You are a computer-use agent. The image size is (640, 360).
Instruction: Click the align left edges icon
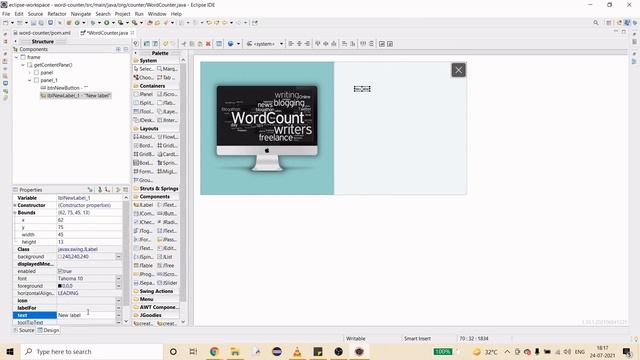click(x=291, y=44)
